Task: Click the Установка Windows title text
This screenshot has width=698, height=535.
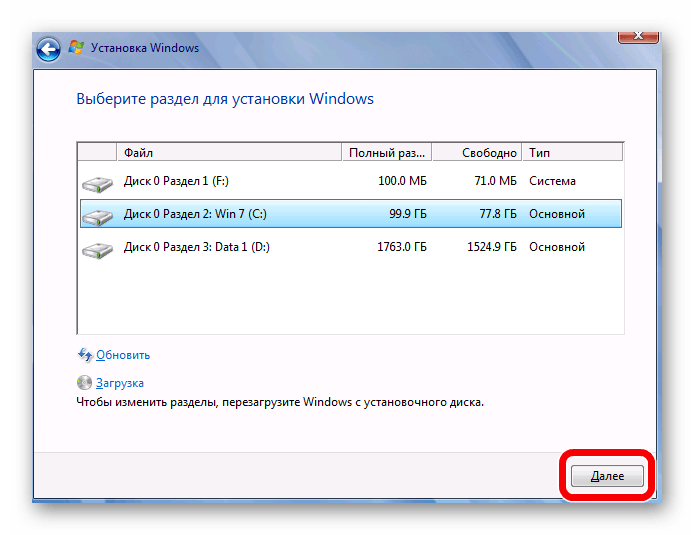Action: pos(145,48)
